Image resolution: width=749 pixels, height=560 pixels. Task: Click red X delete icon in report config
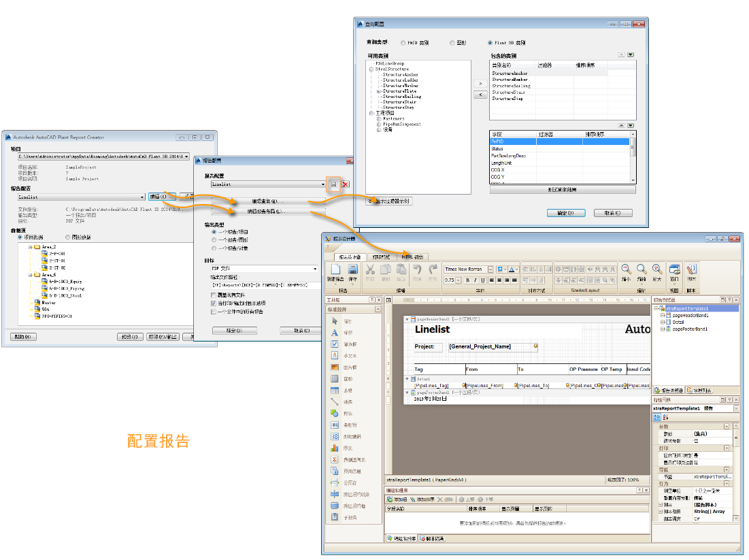click(x=346, y=184)
